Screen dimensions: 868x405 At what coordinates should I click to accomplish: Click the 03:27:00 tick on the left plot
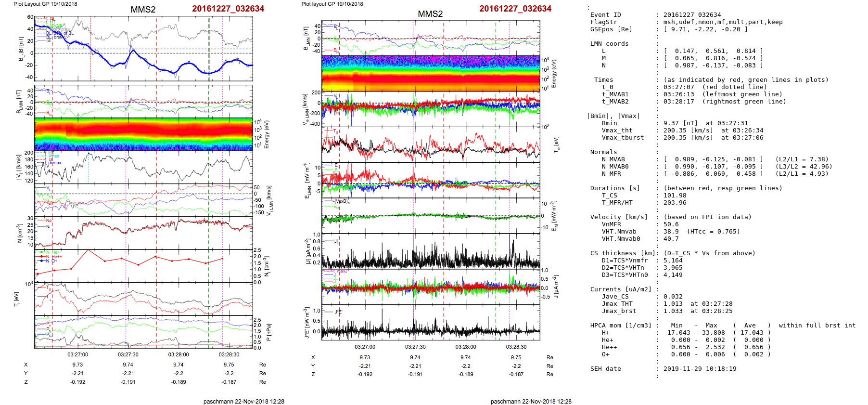tap(77, 354)
